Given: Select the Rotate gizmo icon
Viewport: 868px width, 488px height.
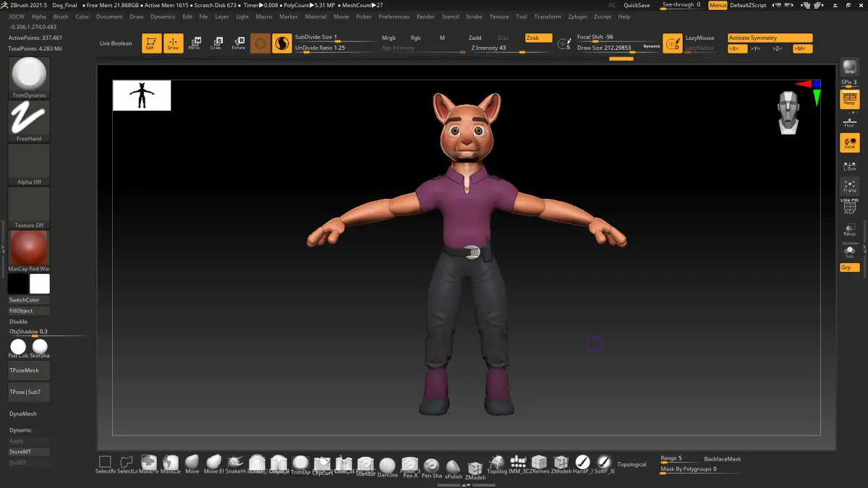Looking at the screenshot, I should (x=238, y=43).
